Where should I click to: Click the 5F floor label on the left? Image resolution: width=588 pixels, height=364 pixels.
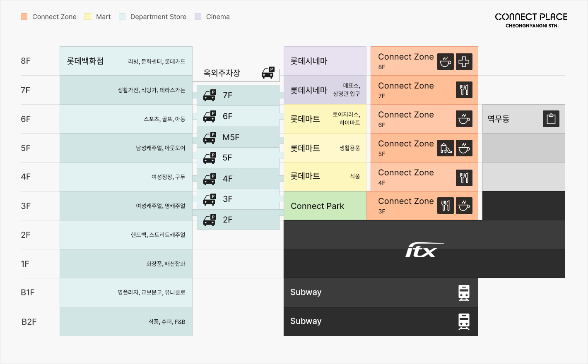pos(26,148)
